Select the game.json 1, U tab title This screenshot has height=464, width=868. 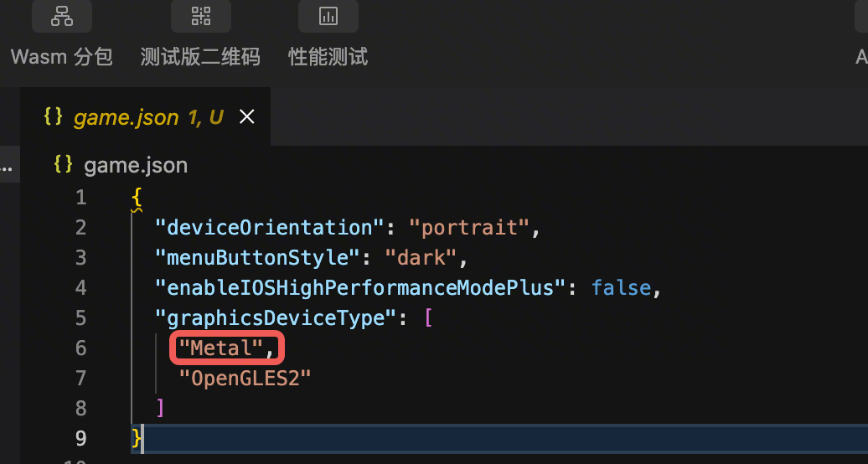coord(148,118)
